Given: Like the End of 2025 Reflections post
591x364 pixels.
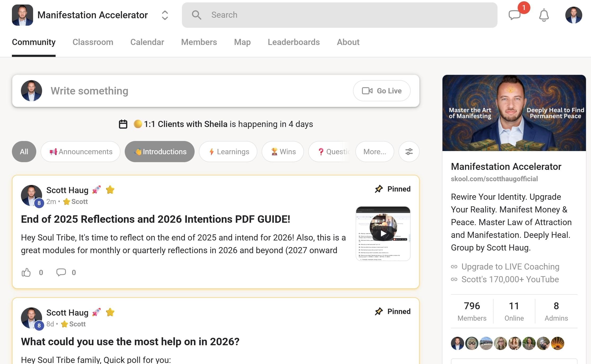Looking at the screenshot, I should pos(26,272).
